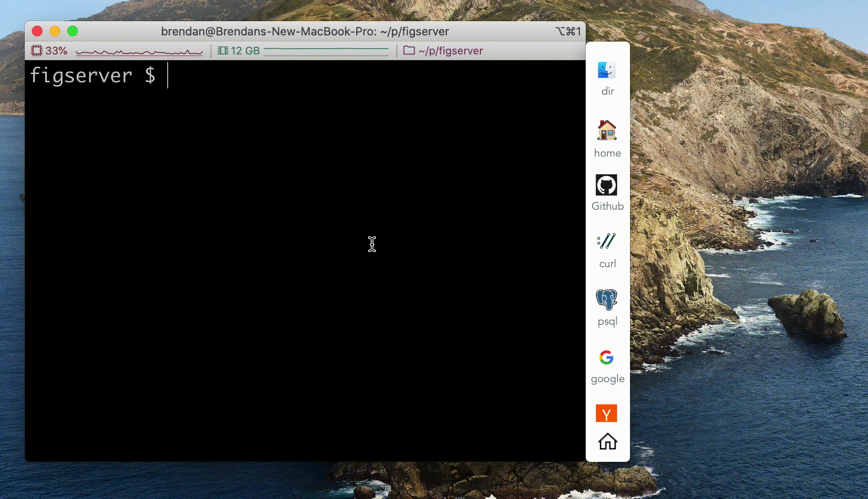Click the CPU chip icon in the status bar
The width and height of the screenshot is (868, 499).
click(x=38, y=50)
